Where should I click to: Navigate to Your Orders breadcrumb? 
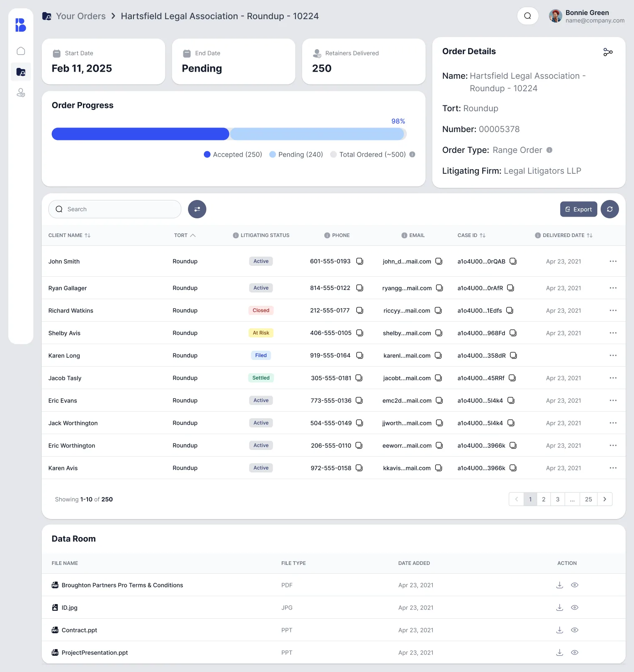(81, 16)
